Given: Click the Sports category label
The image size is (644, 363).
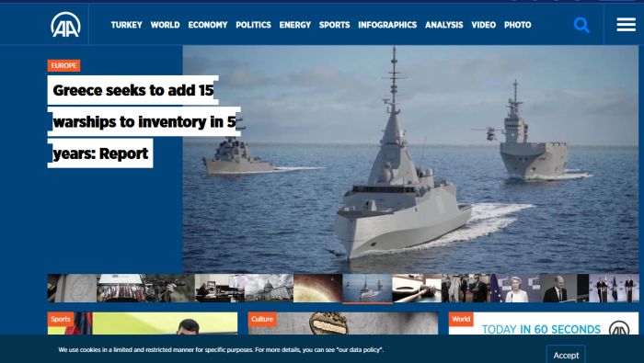Looking at the screenshot, I should [x=61, y=319].
